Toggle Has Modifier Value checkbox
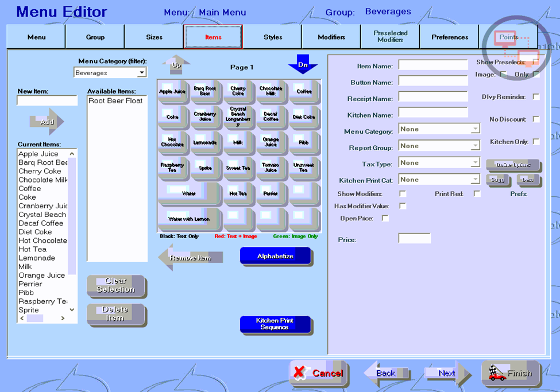 click(x=403, y=206)
